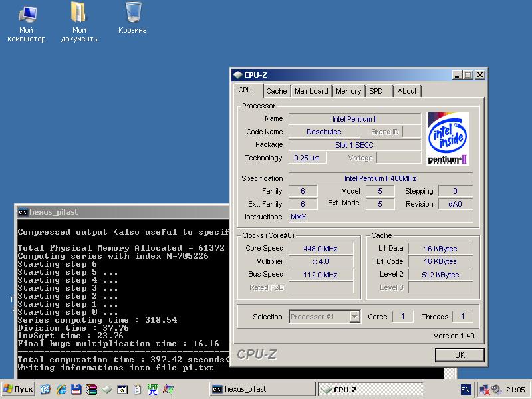Click the Total computation time line in console
Image resolution: width=532 pixels, height=399 pixels.
pos(124,360)
